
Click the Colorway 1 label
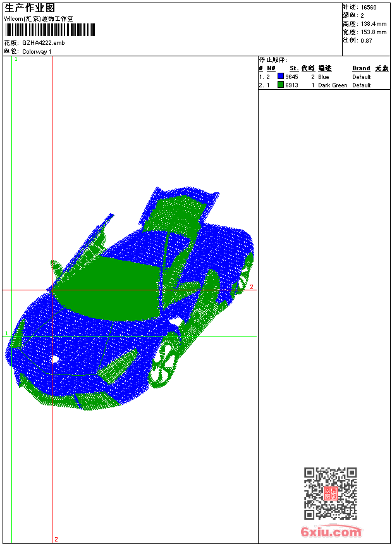pyautogui.click(x=37, y=51)
